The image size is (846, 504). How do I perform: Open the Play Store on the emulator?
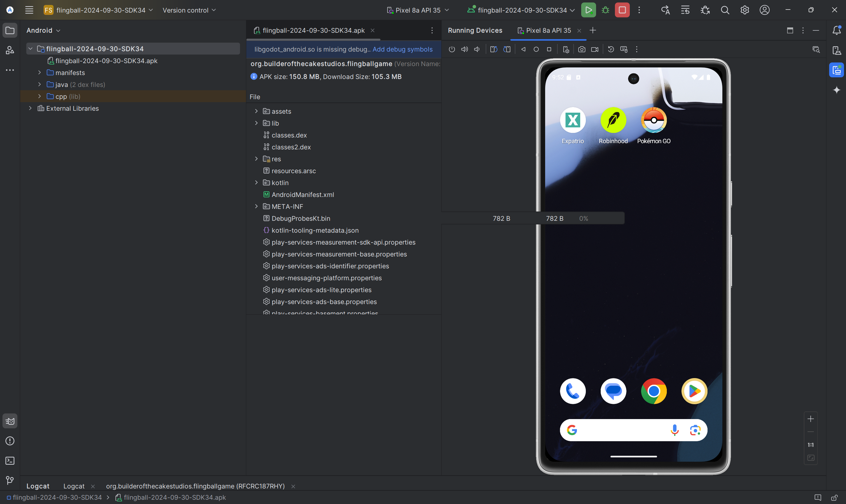coord(695,391)
